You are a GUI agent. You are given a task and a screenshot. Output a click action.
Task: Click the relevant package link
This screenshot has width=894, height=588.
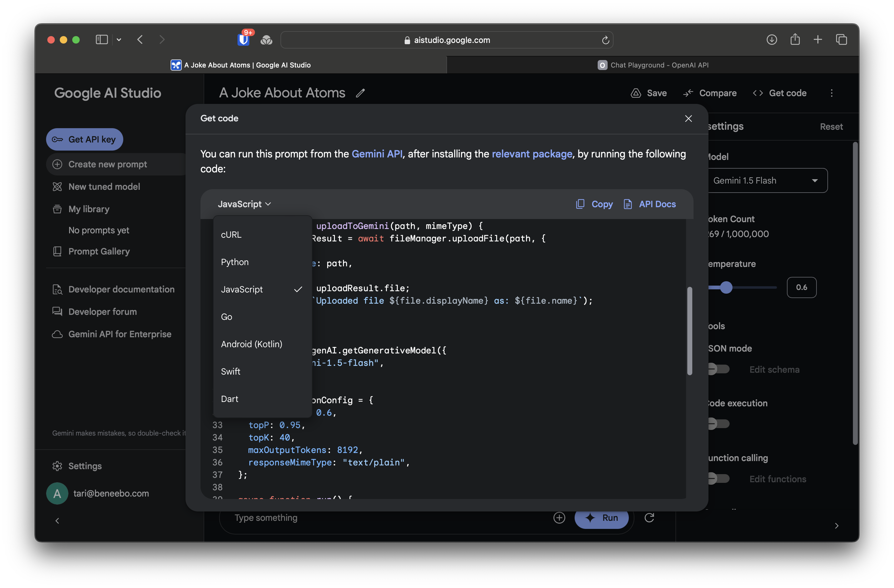point(532,154)
